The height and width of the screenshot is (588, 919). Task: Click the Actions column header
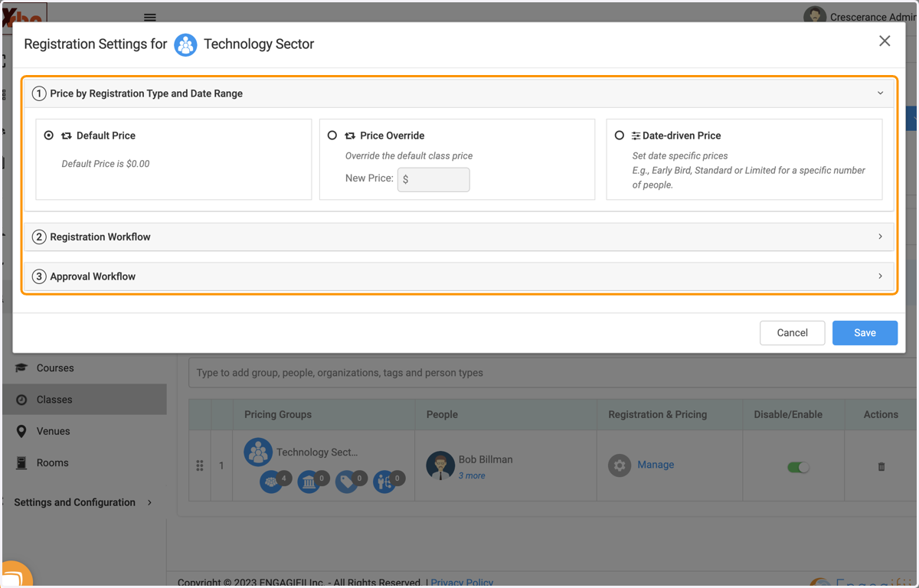click(x=881, y=414)
